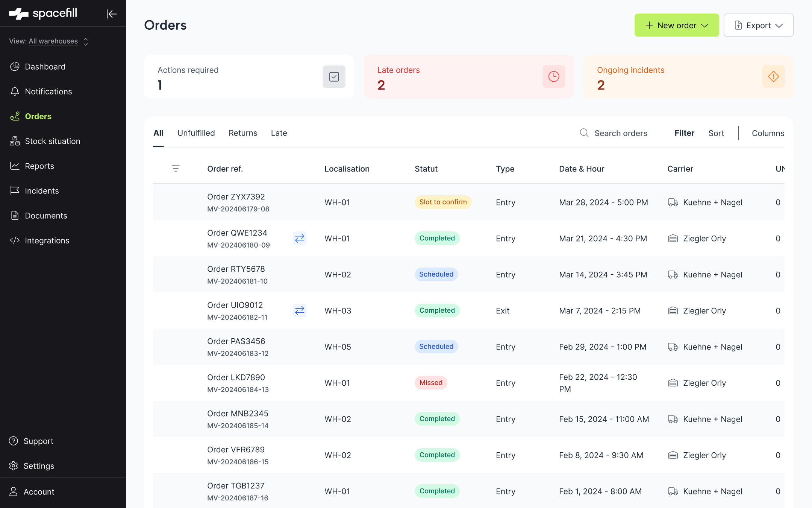Click the warehouse icon on the Order QWE1234 row
Viewport: 812px width, 508px height.
[x=673, y=239]
